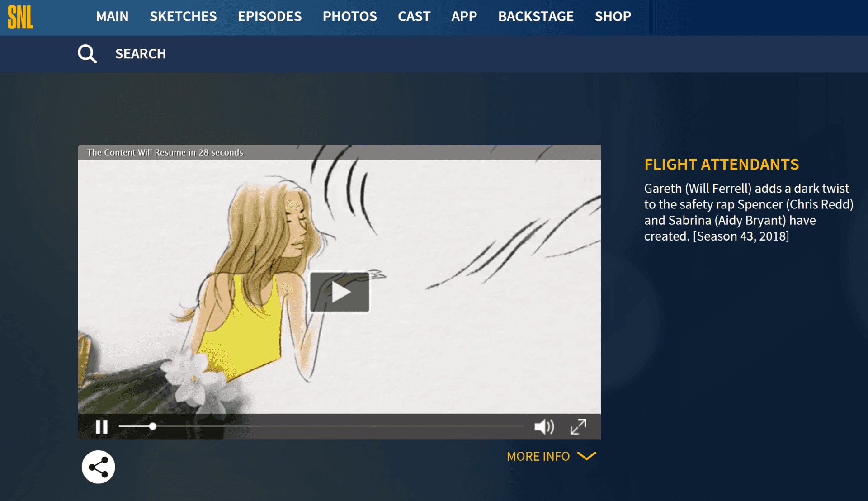Open the search magnifier icon
This screenshot has height=501, width=868.
tap(87, 53)
